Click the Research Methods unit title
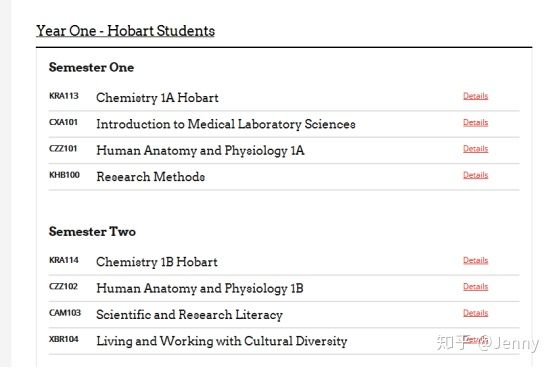Image resolution: width=554 pixels, height=368 pixels. pos(151,177)
